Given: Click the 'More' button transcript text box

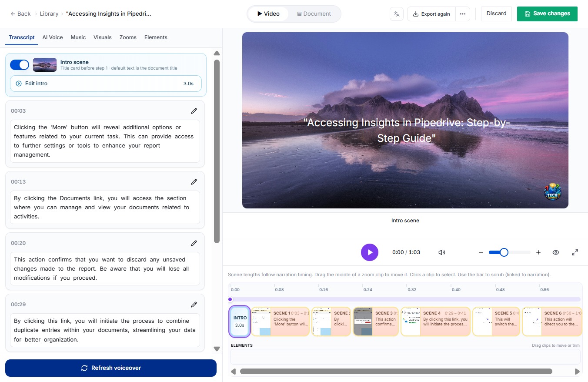Looking at the screenshot, I should 105,141.
